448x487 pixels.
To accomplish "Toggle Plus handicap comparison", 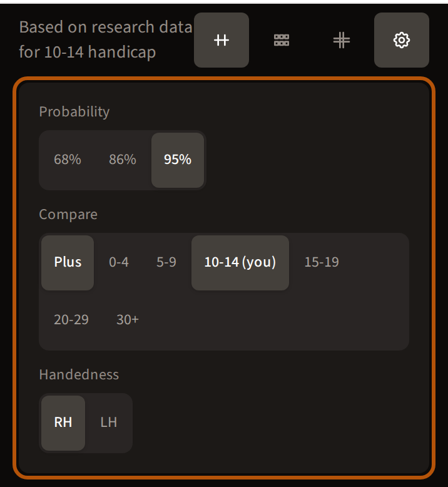I will [x=68, y=263].
